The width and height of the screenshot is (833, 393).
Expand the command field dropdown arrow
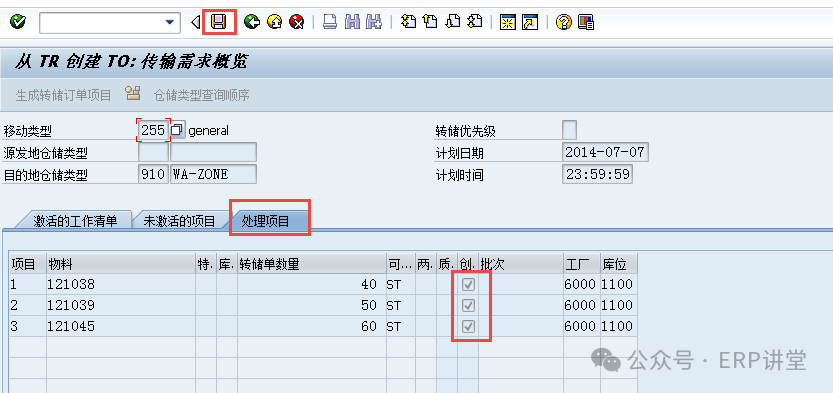coord(169,22)
